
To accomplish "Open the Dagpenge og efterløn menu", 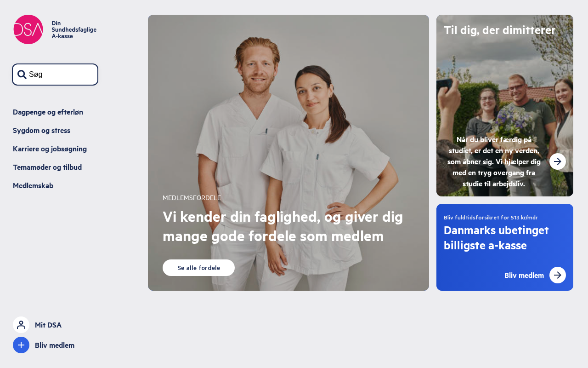I will tap(48, 112).
